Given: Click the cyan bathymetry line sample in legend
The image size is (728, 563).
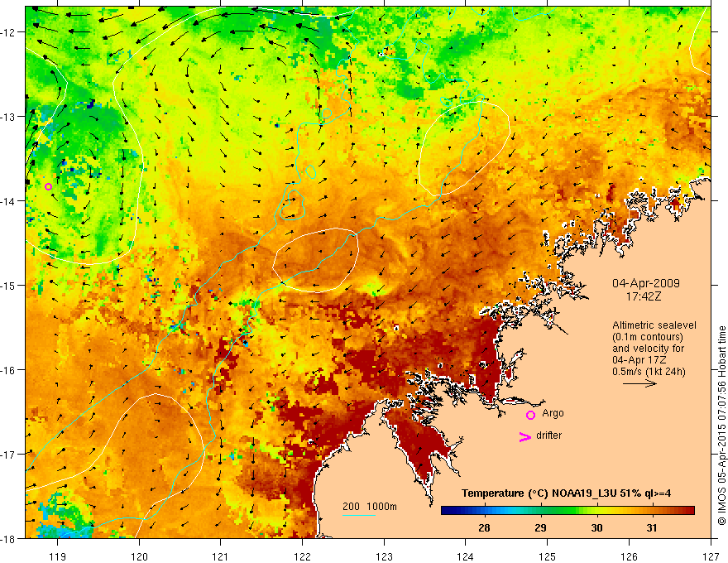Looking at the screenshot, I should (359, 515).
